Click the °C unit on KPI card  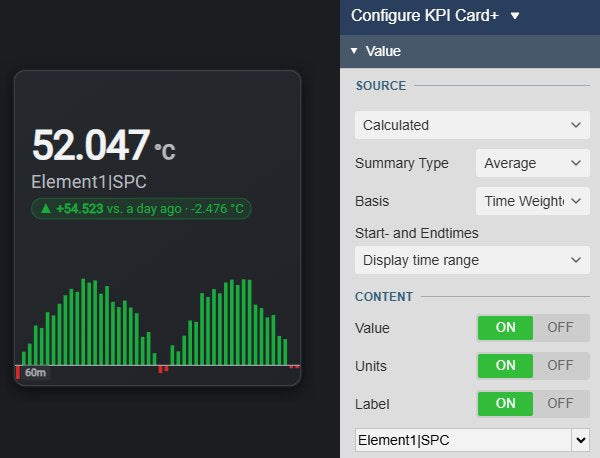(165, 152)
